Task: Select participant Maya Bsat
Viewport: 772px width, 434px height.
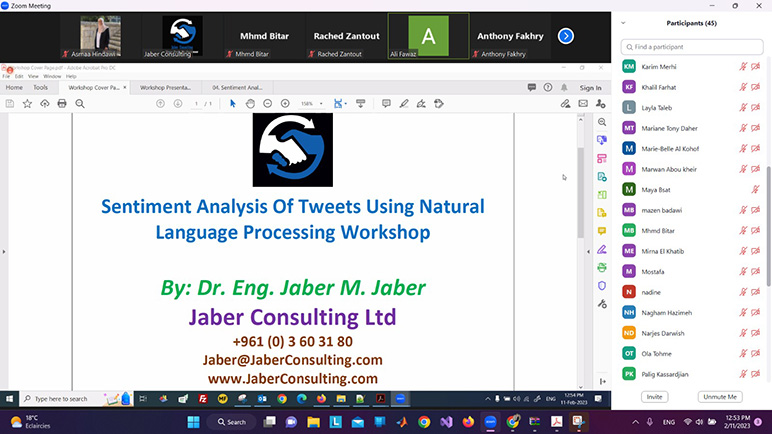Action: [x=691, y=190]
